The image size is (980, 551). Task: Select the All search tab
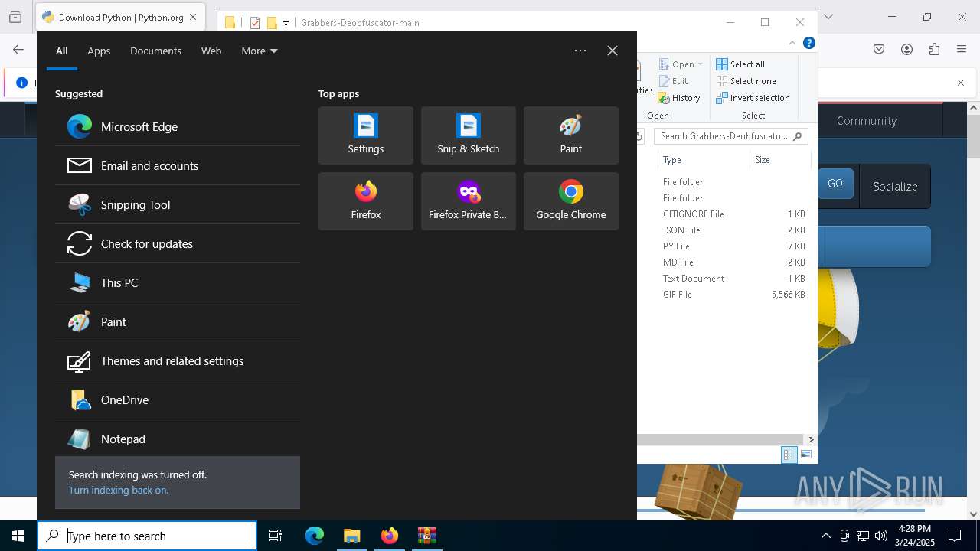[61, 51]
